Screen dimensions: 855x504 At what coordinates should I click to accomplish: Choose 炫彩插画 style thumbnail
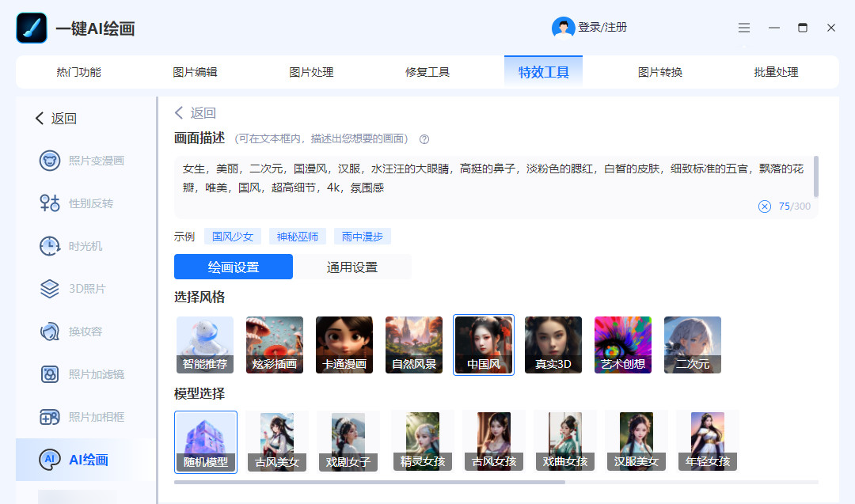point(274,345)
